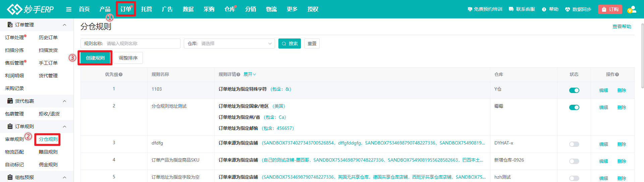Open the 仓库 top menu
644x182 pixels.
click(x=230, y=9)
